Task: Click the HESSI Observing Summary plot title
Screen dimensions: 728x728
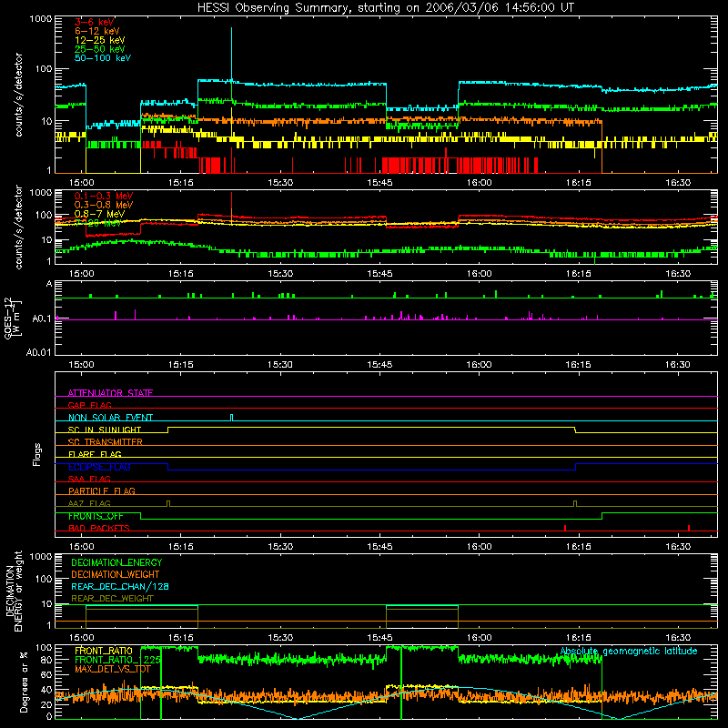Action: (386, 8)
